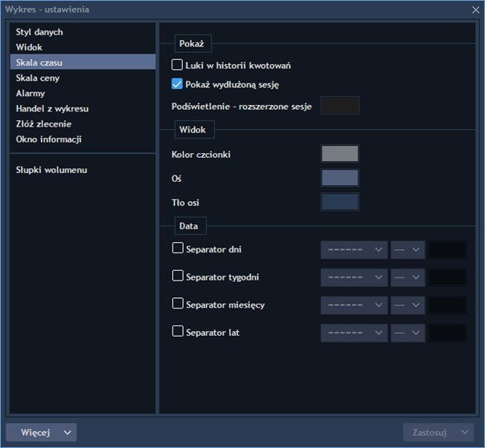Open line width dropdown for Separator tygodni
The image size is (485, 448).
coord(408,277)
